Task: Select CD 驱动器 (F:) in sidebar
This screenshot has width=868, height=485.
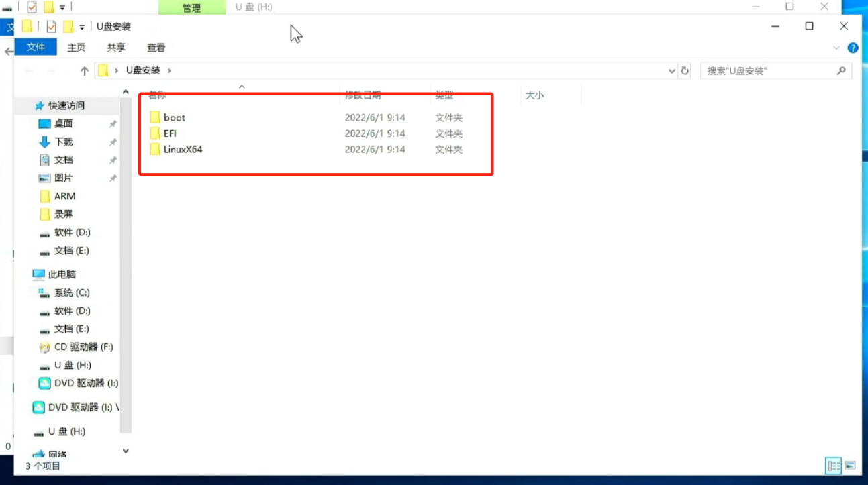Action: [83, 347]
